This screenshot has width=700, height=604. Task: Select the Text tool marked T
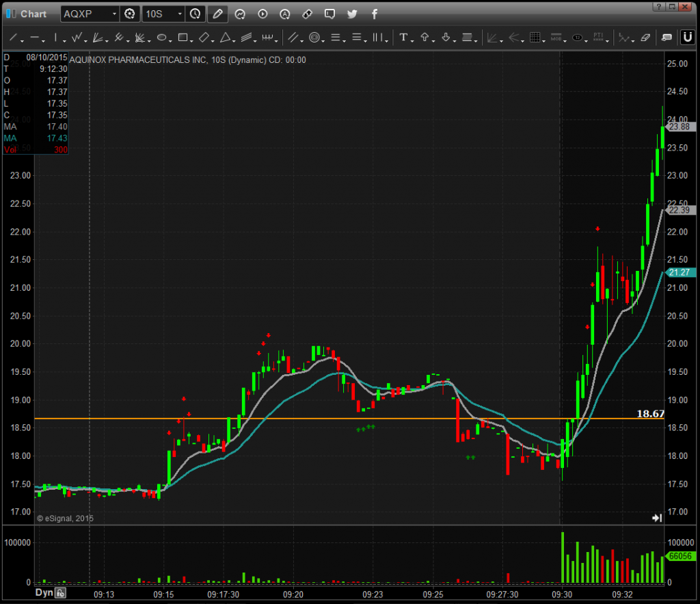coord(403,38)
